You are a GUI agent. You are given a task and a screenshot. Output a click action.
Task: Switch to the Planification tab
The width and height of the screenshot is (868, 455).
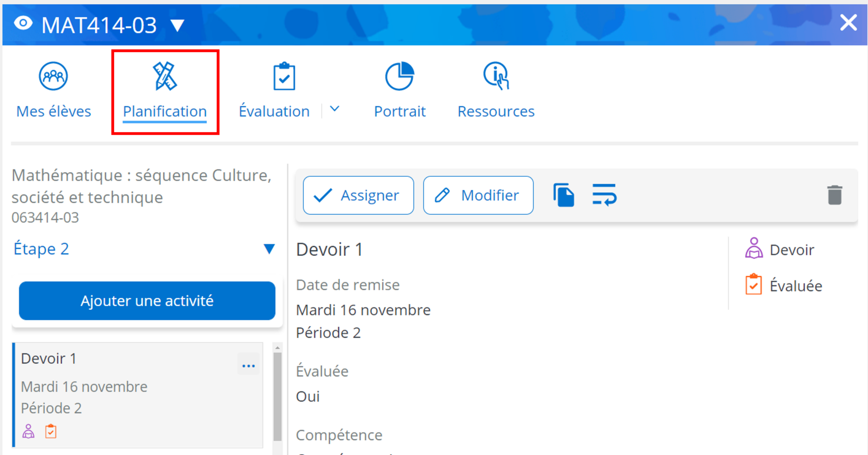164,111
